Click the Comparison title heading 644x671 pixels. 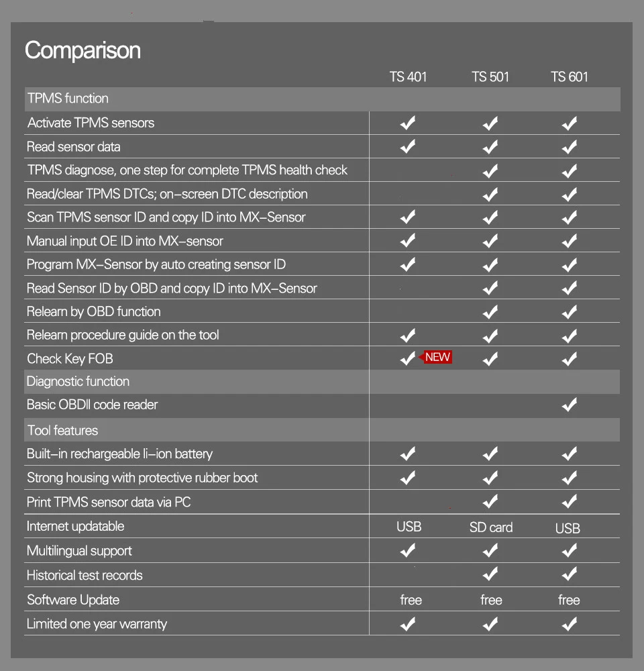coord(83,51)
